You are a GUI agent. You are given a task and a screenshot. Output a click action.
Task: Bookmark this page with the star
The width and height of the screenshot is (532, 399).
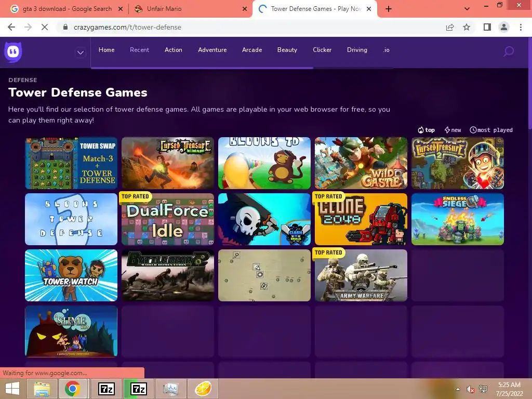click(467, 27)
